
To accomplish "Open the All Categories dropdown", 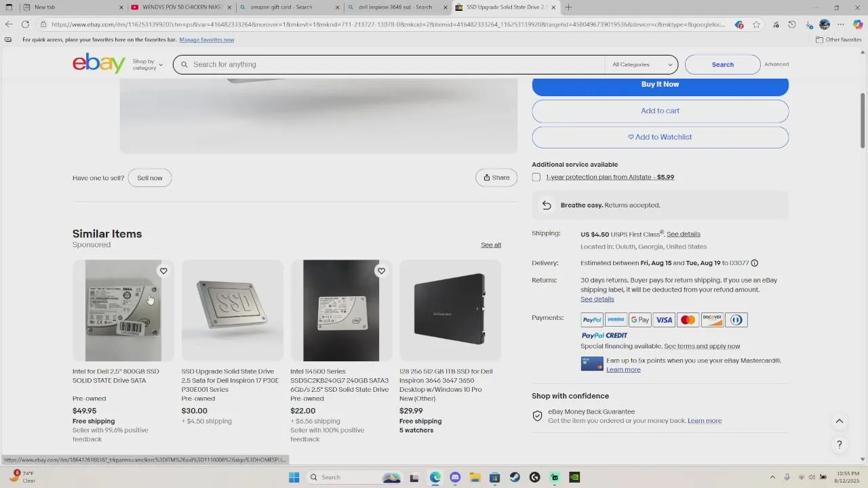I will click(642, 64).
